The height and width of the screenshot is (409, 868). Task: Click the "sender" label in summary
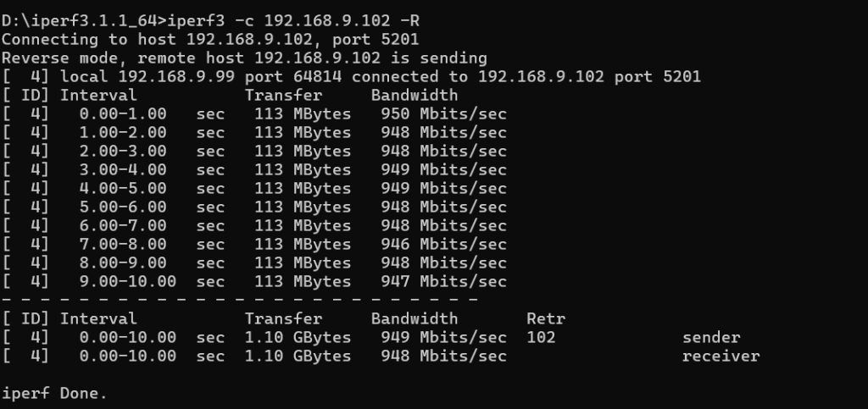coord(710,338)
